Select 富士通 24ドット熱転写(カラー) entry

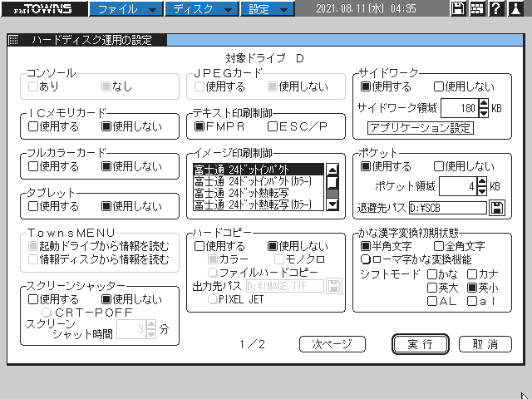259,204
